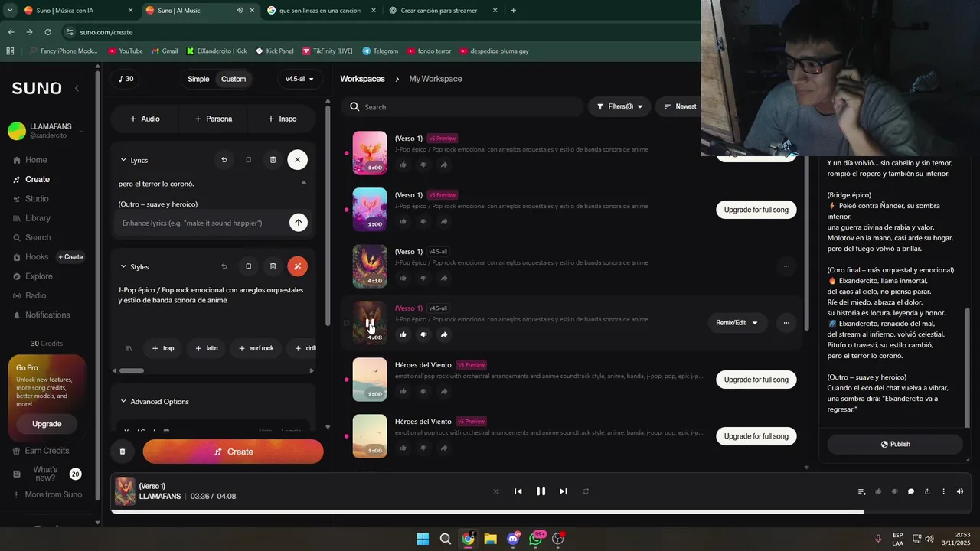Screen dimensions: 980x551
Task: Open more options for 4:08 song
Action: 786,323
